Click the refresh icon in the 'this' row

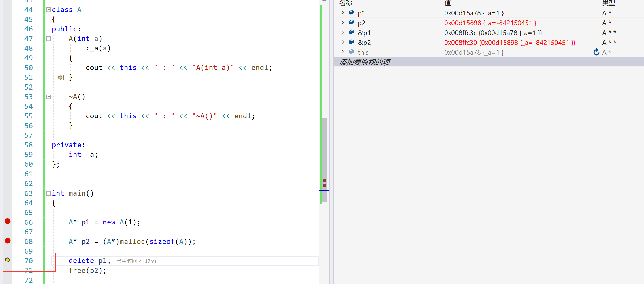pyautogui.click(x=596, y=52)
